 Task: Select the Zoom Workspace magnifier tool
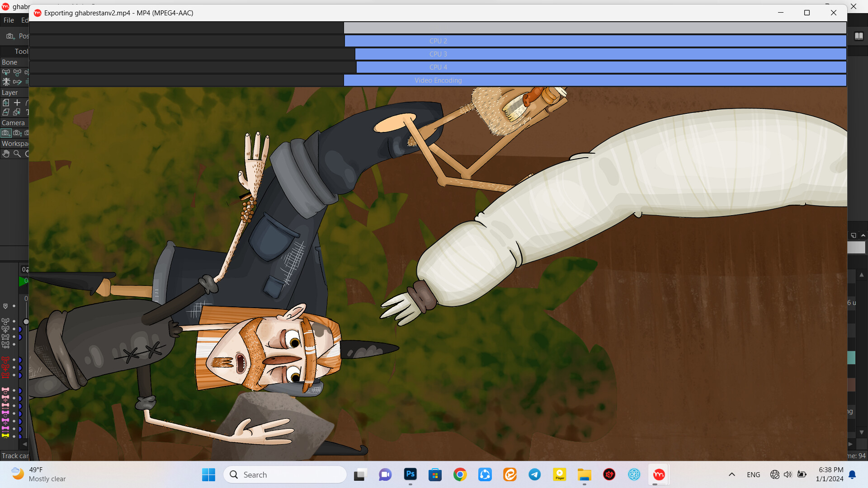coord(17,154)
